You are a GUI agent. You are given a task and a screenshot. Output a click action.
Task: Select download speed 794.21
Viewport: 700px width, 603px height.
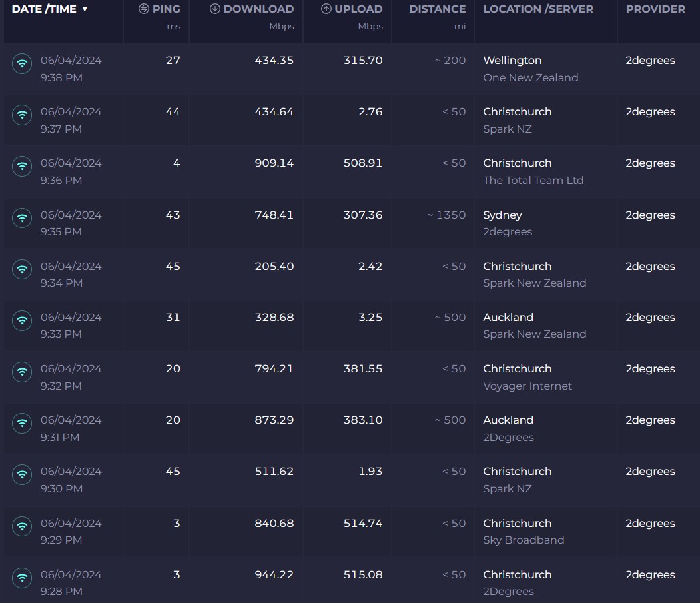(274, 369)
